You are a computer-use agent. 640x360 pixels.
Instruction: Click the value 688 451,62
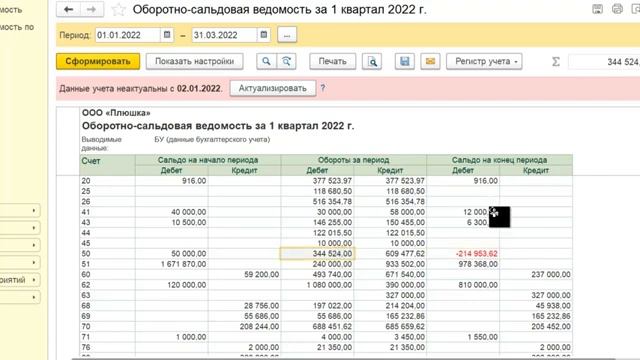point(332,327)
